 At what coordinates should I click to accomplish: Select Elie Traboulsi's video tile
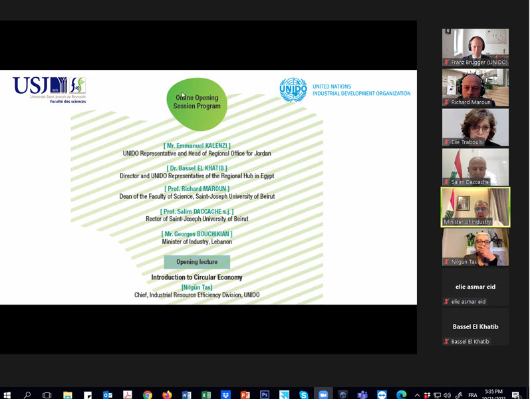(475, 127)
